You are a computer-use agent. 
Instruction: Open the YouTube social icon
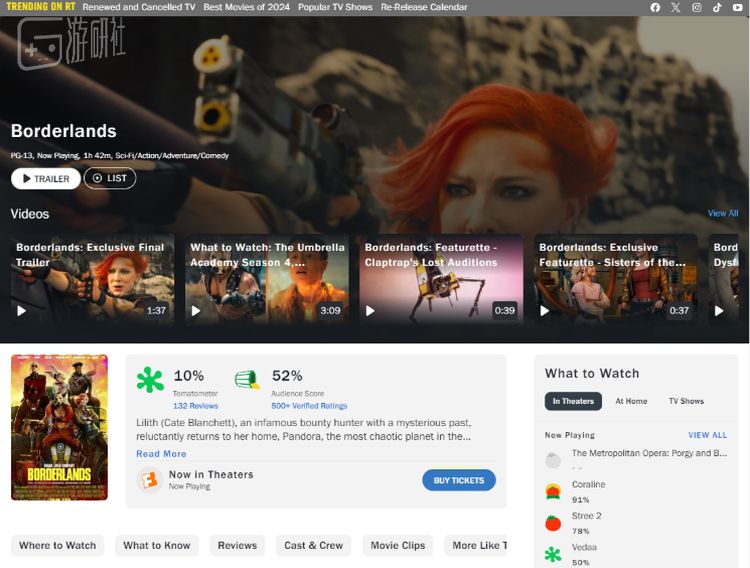tap(738, 7)
